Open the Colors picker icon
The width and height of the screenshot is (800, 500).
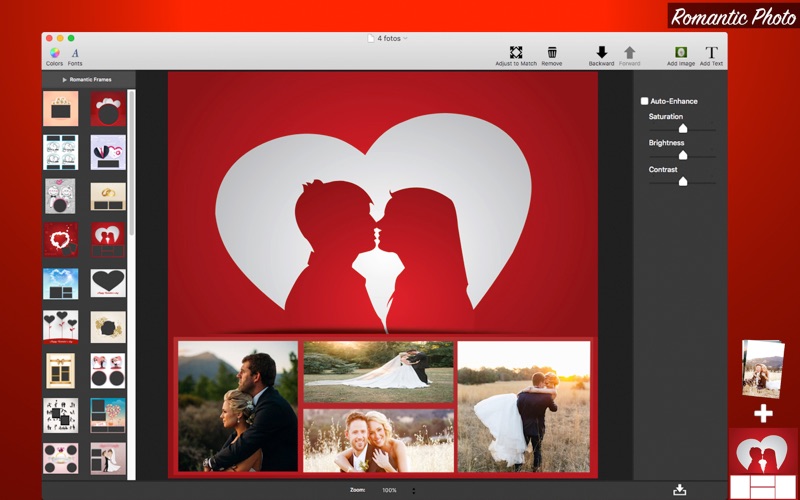(55, 53)
